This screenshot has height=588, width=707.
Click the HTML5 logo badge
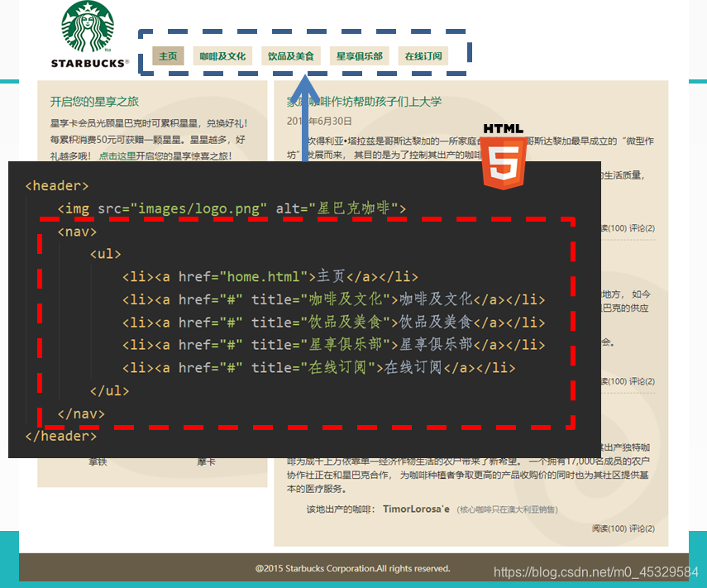(x=504, y=156)
